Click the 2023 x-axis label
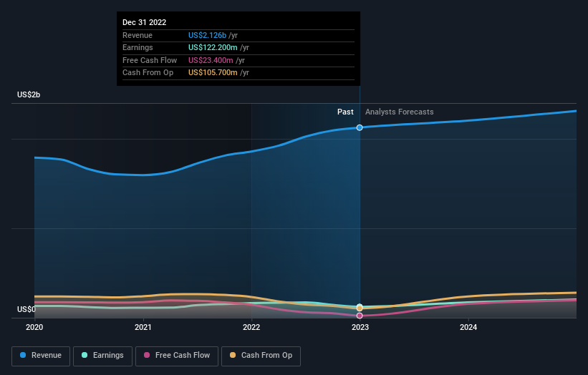This screenshot has width=588, height=375. (x=360, y=328)
